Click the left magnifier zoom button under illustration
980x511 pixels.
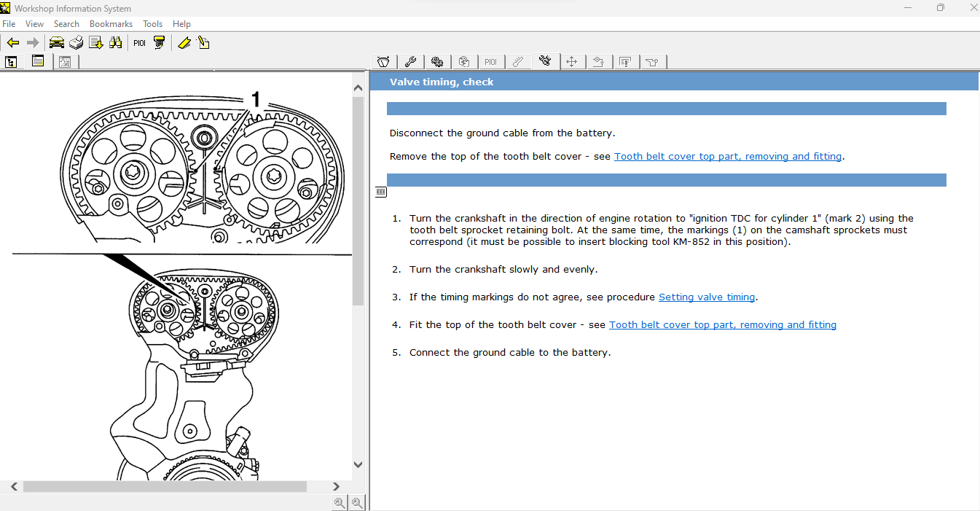(340, 502)
